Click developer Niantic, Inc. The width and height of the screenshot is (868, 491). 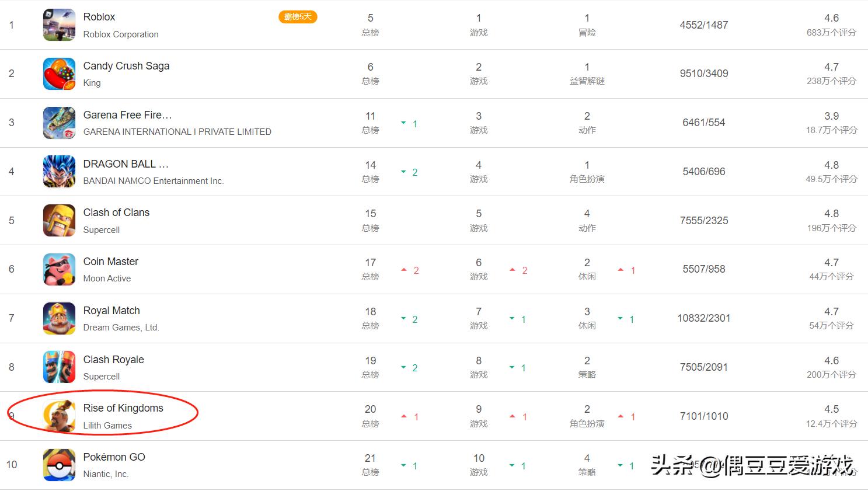106,474
